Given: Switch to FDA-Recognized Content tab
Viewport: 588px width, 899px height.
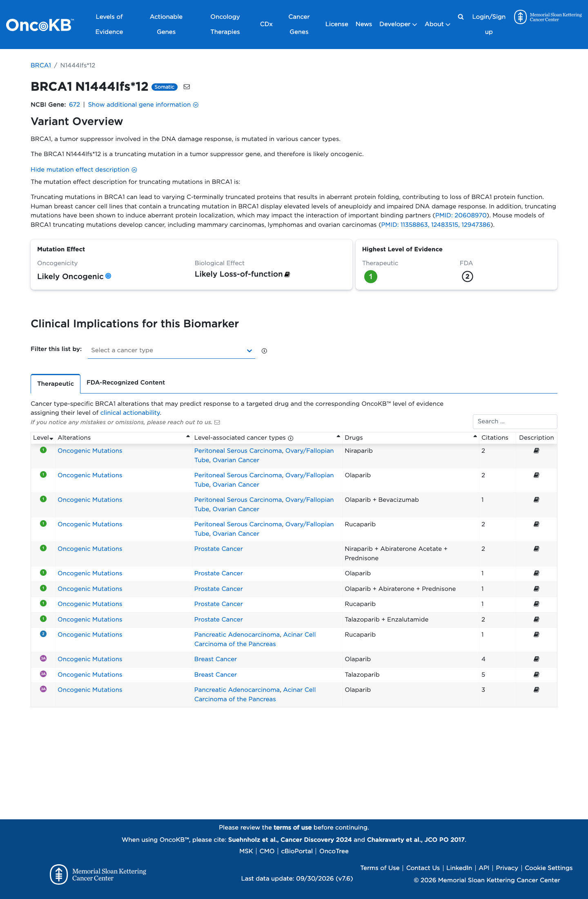Looking at the screenshot, I should (126, 382).
